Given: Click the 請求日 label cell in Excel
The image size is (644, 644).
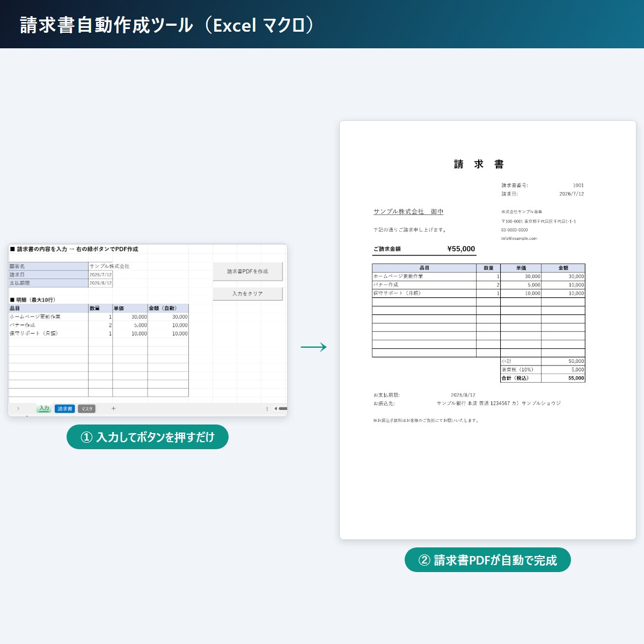Looking at the screenshot, I should (x=48, y=275).
